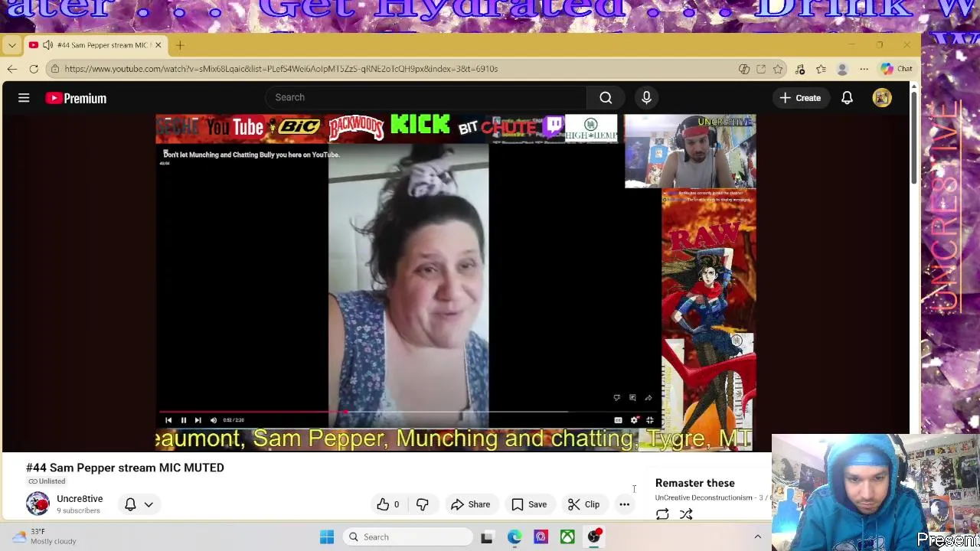
Task: Pause the video
Action: pos(183,420)
